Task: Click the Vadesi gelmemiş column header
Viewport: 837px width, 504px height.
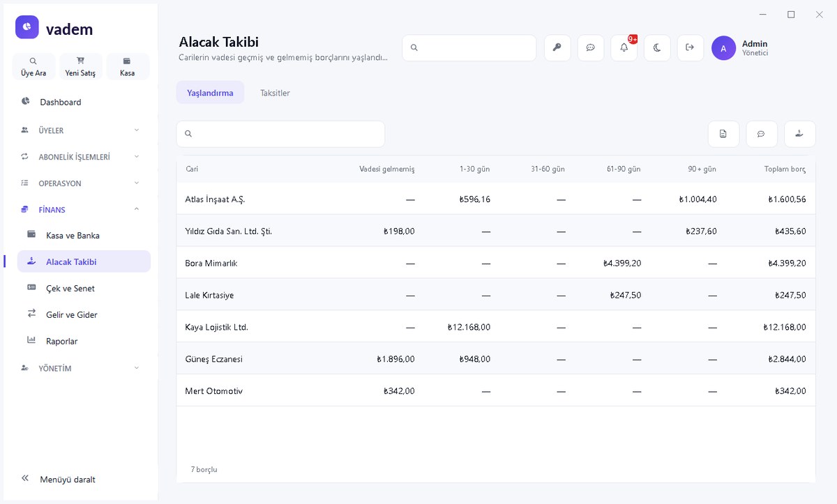Action: [x=386, y=169]
